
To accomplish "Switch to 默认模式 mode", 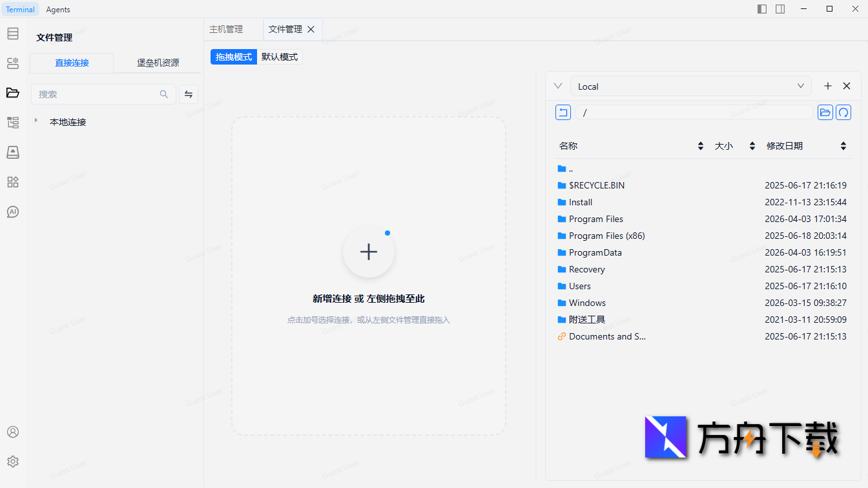I will pyautogui.click(x=280, y=57).
